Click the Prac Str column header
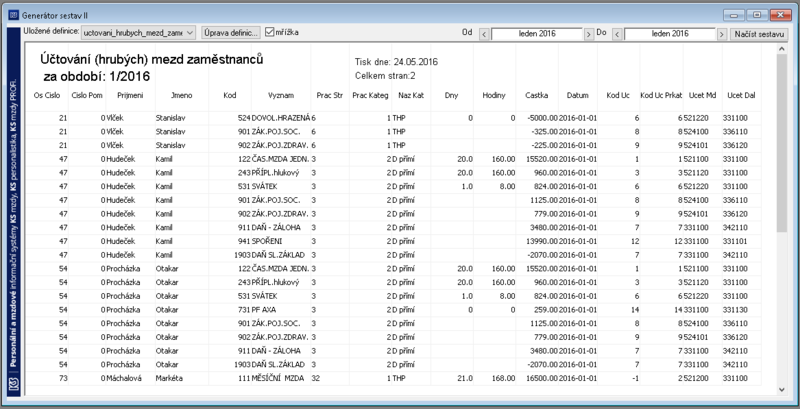 click(x=330, y=95)
